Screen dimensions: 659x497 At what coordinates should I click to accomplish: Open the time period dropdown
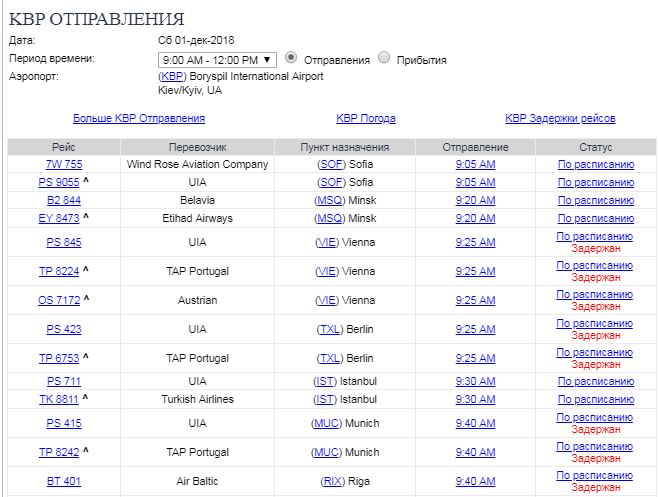tap(217, 60)
